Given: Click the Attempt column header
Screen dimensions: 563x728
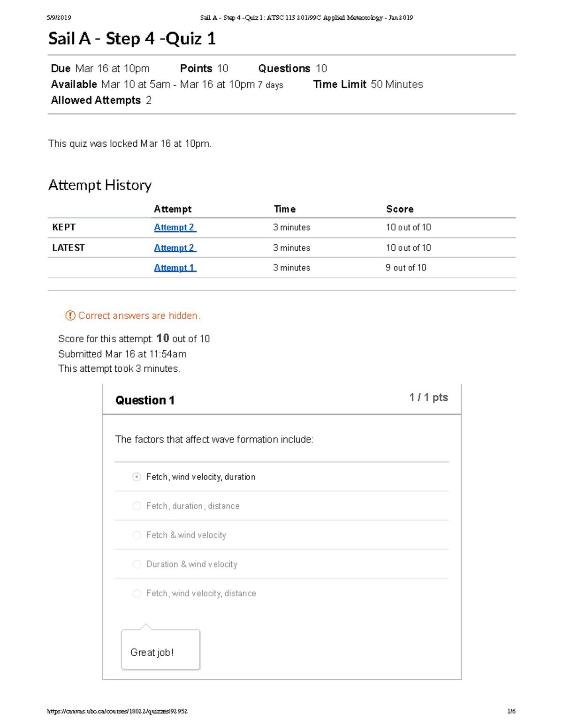Looking at the screenshot, I should (x=173, y=209).
